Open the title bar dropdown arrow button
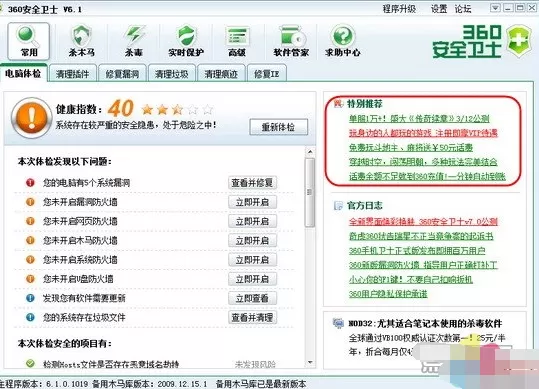 pyautogui.click(x=495, y=8)
